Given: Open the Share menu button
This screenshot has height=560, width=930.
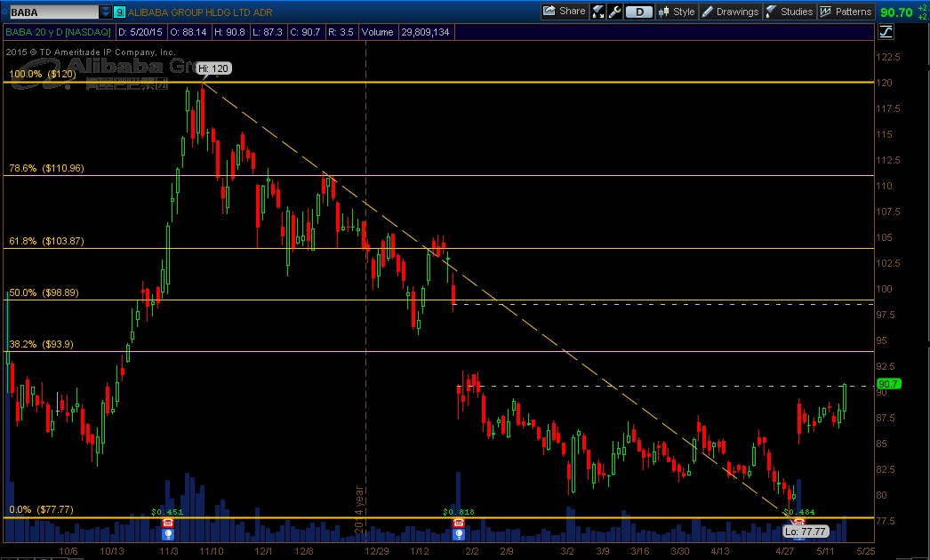Looking at the screenshot, I should 565,12.
